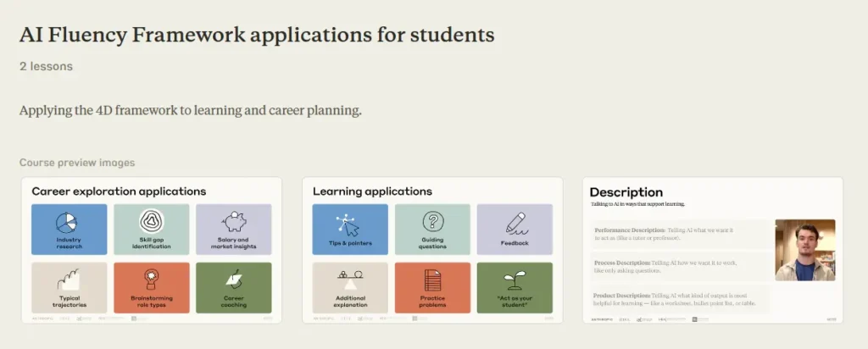Click the "Product Description" paragraph

(x=674, y=299)
